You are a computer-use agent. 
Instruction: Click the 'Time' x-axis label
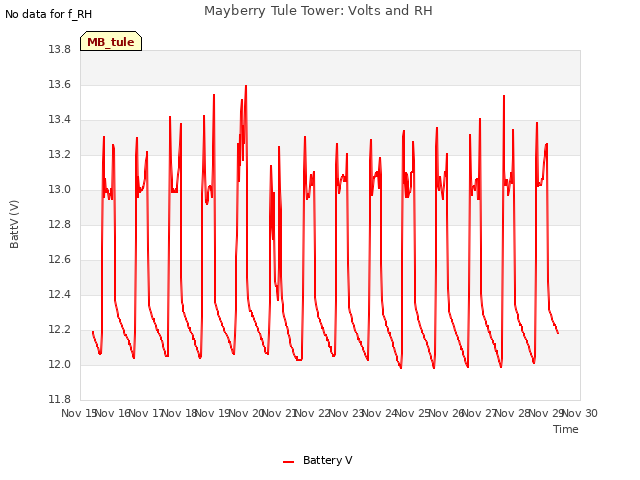tap(565, 429)
